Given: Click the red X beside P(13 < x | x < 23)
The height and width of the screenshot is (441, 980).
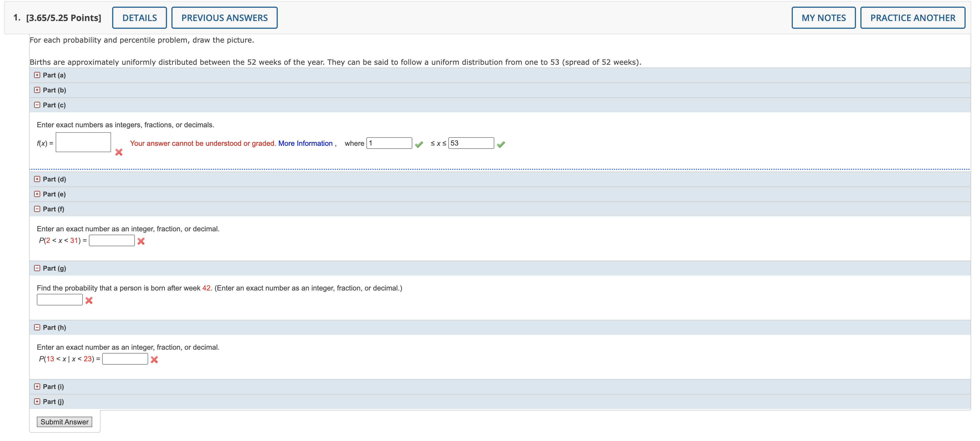Looking at the screenshot, I should [x=154, y=359].
